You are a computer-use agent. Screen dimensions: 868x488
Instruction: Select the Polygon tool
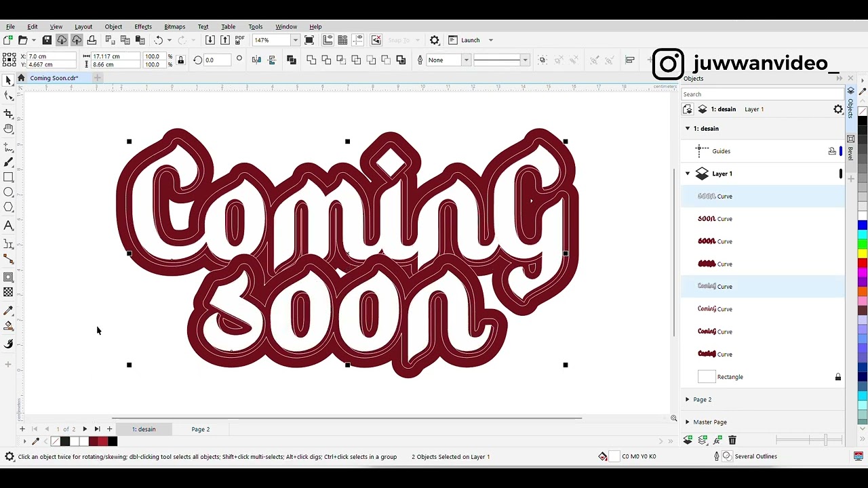(x=8, y=207)
